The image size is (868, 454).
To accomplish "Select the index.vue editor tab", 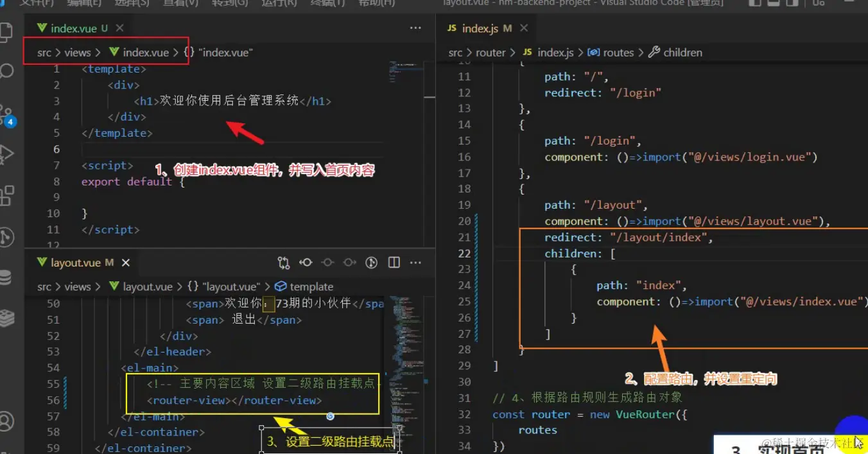I will pos(78,28).
